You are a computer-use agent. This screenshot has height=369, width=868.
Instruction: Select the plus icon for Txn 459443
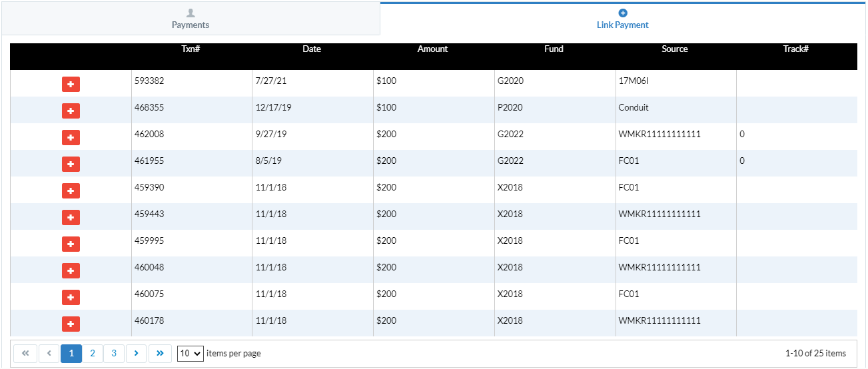(71, 217)
